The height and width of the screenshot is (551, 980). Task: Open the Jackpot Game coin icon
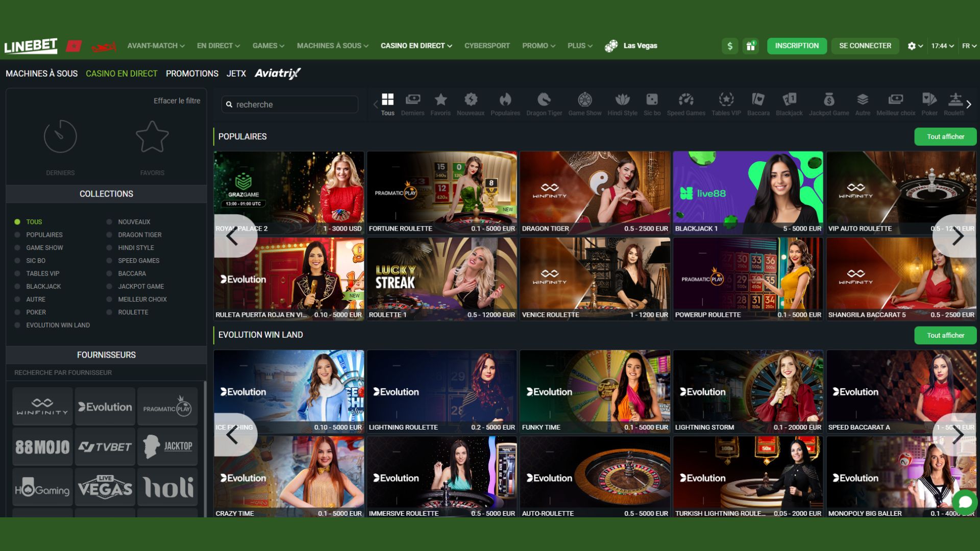pos(829,99)
